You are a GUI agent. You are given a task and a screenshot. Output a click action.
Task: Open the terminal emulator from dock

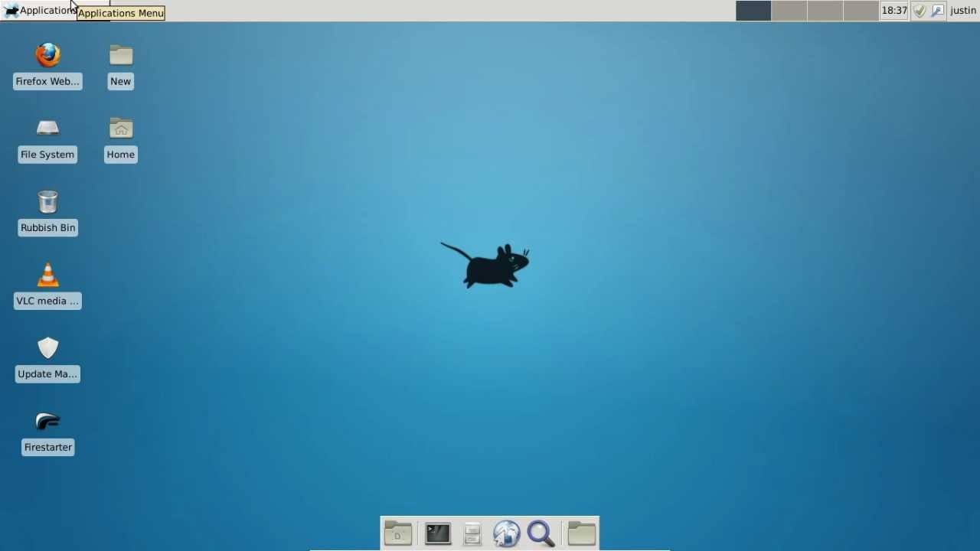[x=438, y=533]
